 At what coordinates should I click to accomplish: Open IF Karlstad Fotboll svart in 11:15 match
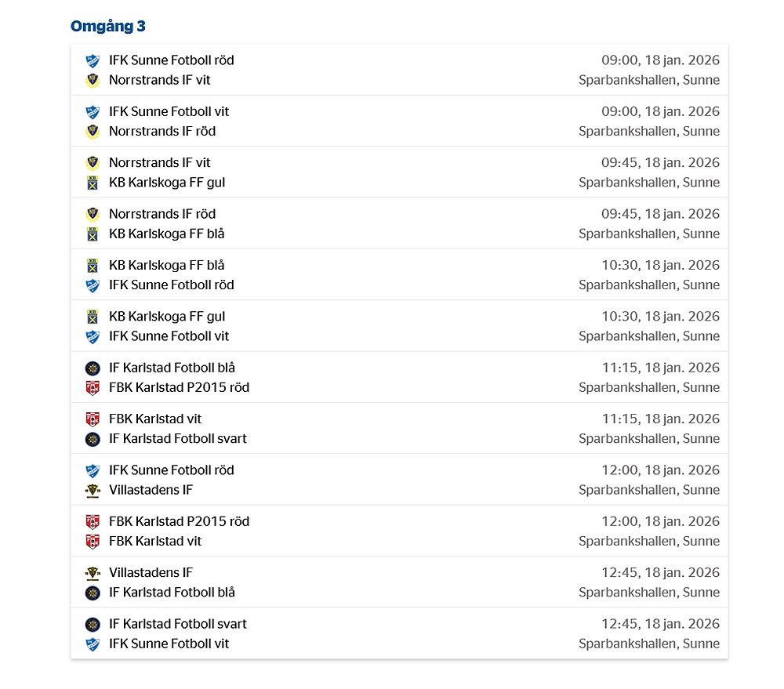pyautogui.click(x=177, y=439)
